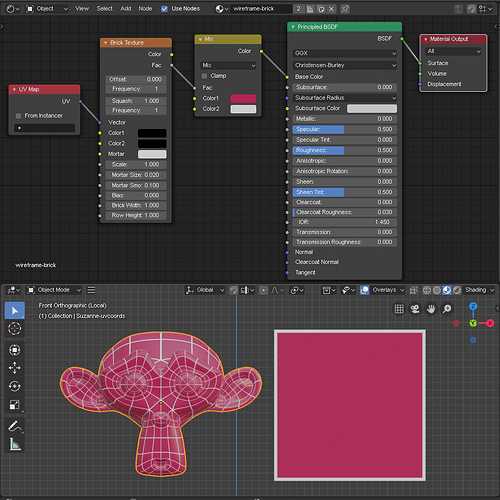500x500 pixels.
Task: Open the Global transform orientation dropdown
Action: [205, 290]
